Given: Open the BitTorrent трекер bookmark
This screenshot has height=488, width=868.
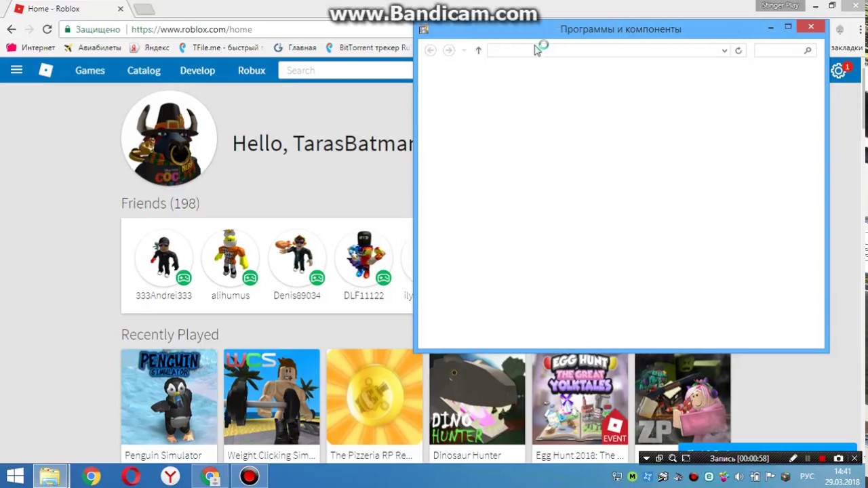Looking at the screenshot, I should click(x=368, y=47).
